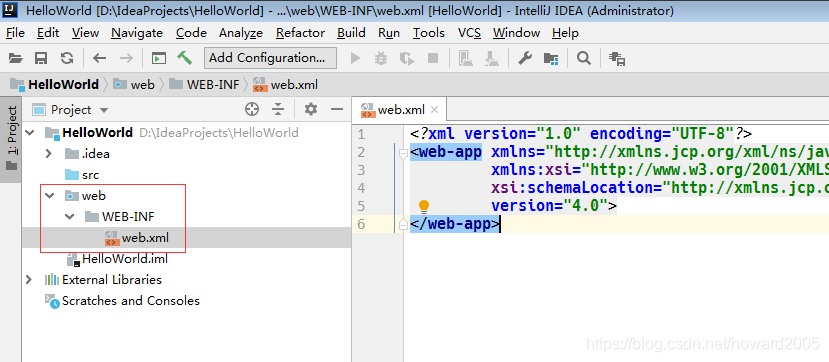The height and width of the screenshot is (362, 829).
Task: Click the toolbar icon left of Build hammer
Action: point(159,59)
